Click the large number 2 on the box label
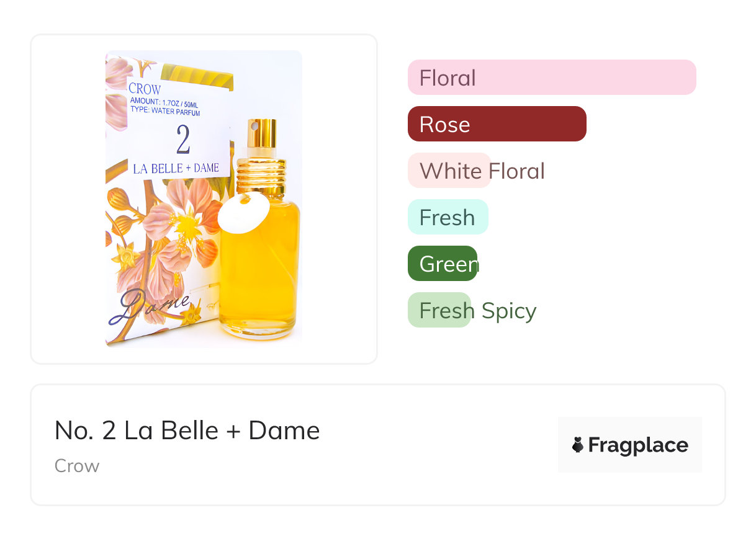The height and width of the screenshot is (536, 756). 183,140
